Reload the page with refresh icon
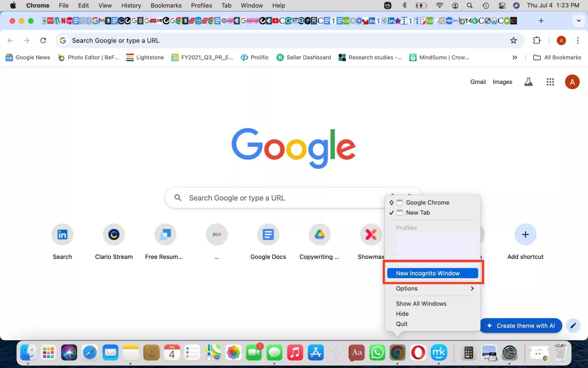 (43, 40)
